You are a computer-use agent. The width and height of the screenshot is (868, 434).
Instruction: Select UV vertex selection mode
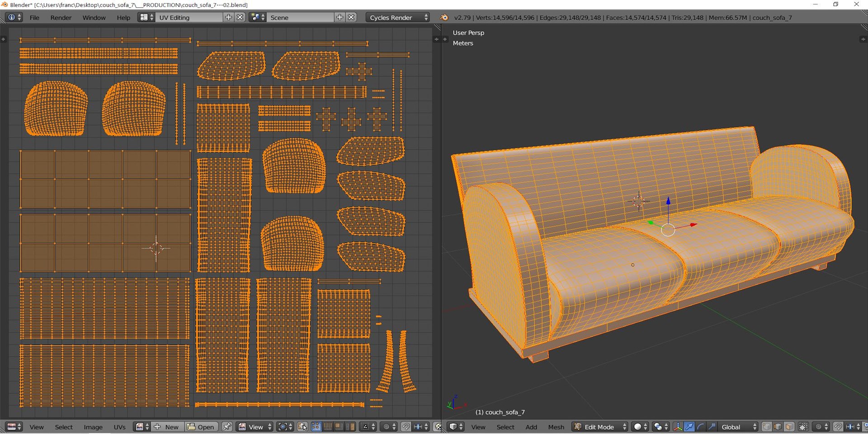click(x=316, y=427)
